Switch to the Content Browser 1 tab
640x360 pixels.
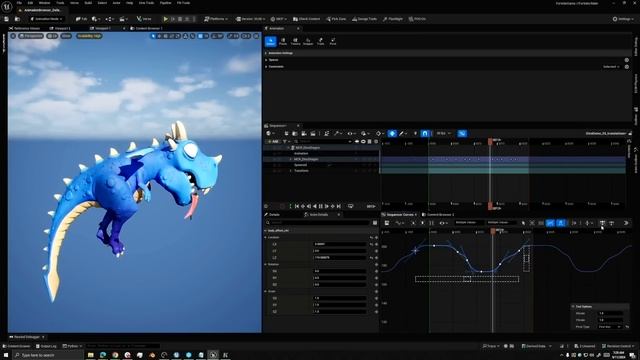[x=146, y=28]
